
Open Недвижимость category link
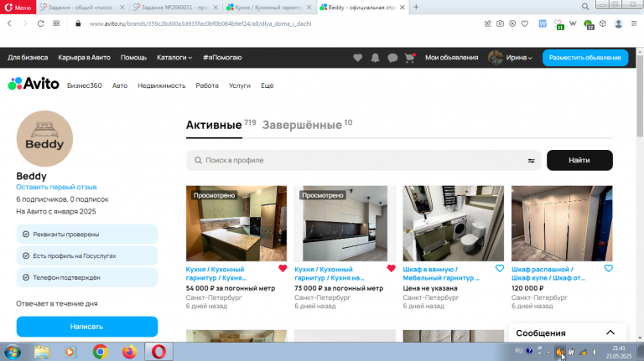click(x=161, y=85)
